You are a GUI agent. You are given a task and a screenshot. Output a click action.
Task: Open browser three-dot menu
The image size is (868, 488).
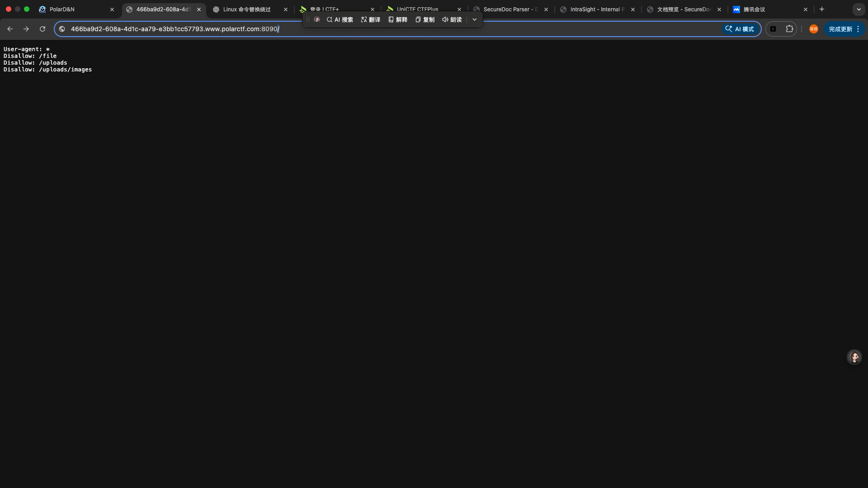click(858, 29)
